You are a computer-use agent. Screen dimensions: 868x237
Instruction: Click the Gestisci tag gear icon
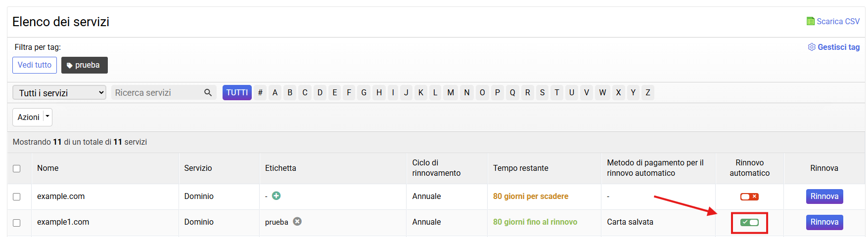812,47
